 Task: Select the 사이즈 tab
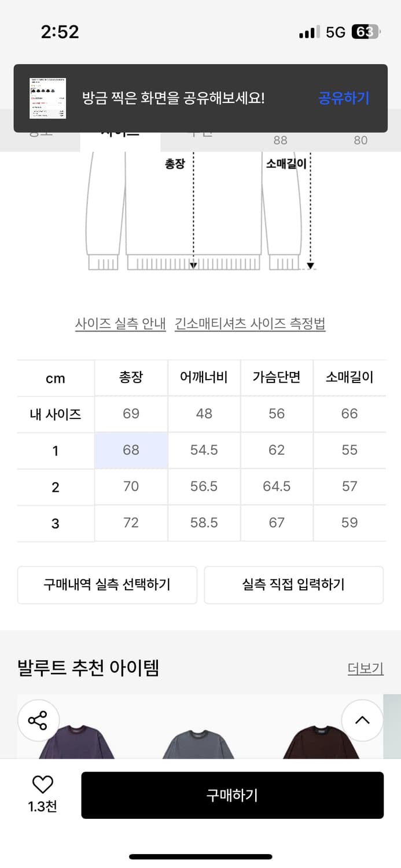tap(120, 133)
